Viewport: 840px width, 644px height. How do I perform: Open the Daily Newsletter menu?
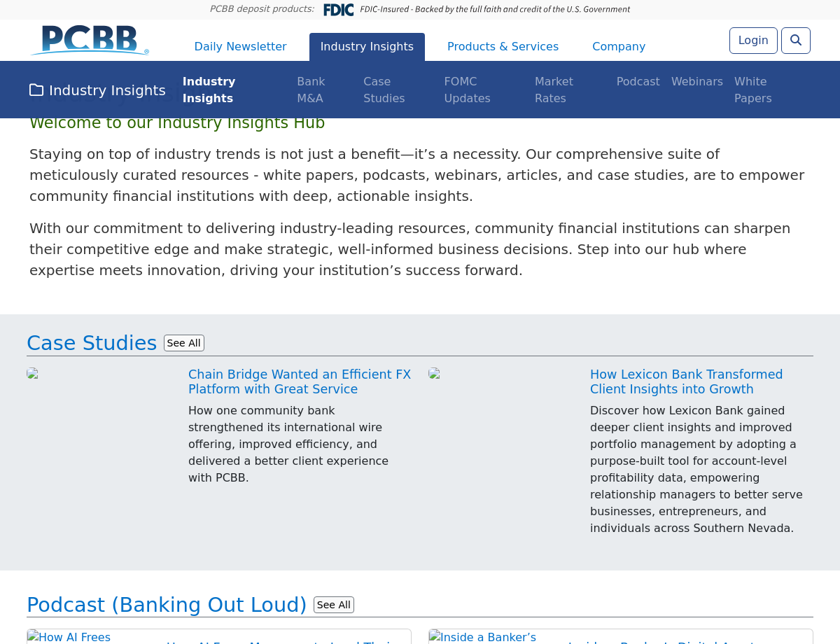pyautogui.click(x=240, y=47)
